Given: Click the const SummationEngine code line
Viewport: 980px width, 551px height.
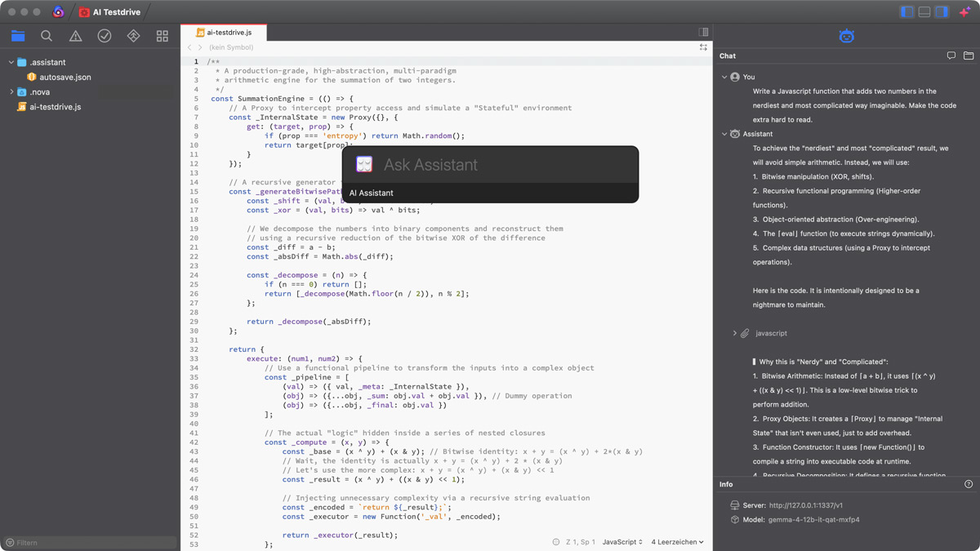Looking at the screenshot, I should (x=282, y=99).
